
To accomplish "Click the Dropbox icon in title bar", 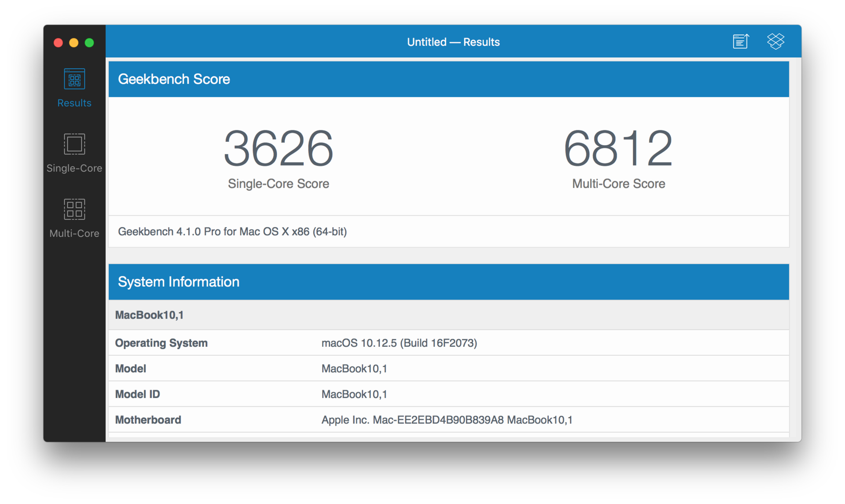I will tap(775, 42).
